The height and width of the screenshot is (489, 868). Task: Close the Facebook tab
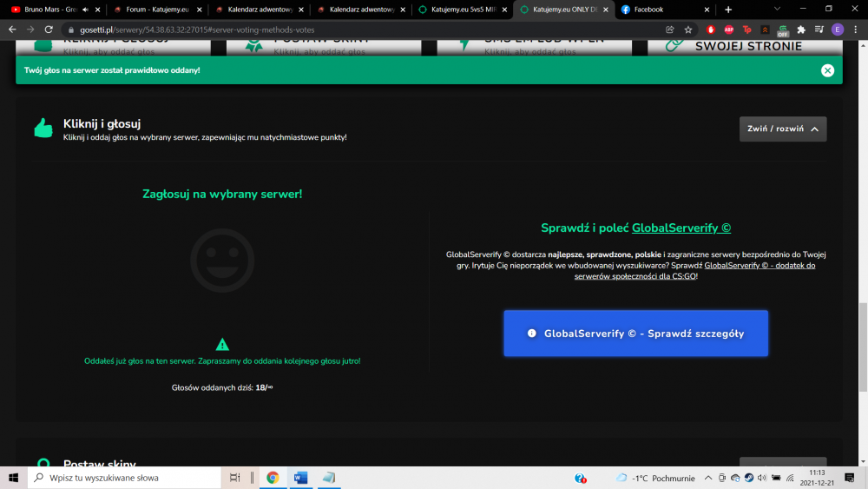[707, 10]
